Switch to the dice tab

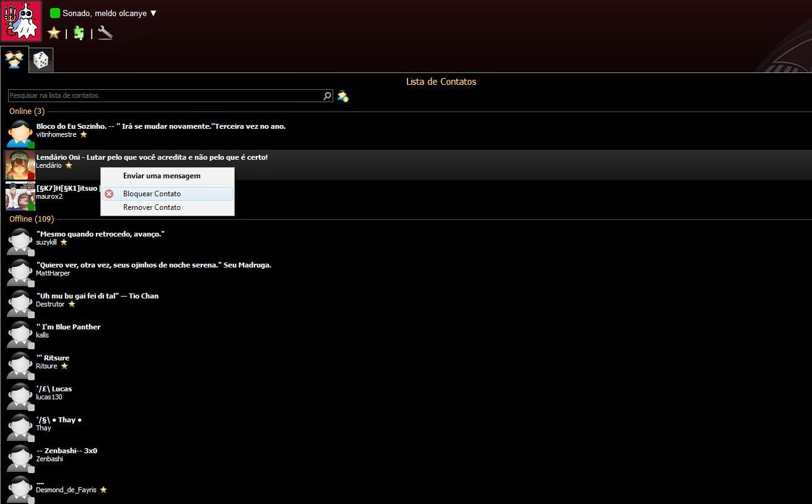(x=41, y=61)
